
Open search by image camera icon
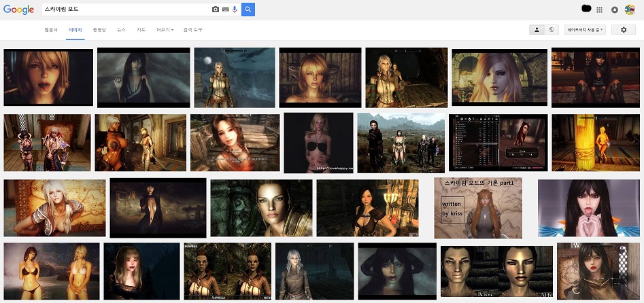pos(215,10)
